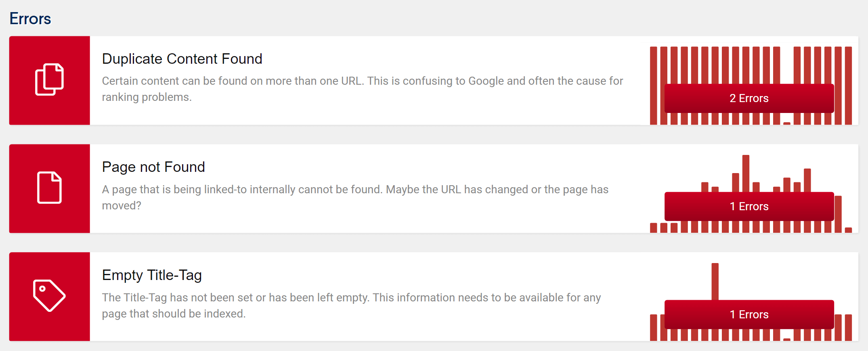Open the '2 Errors' button
Screen dimensions: 868x351
749,98
